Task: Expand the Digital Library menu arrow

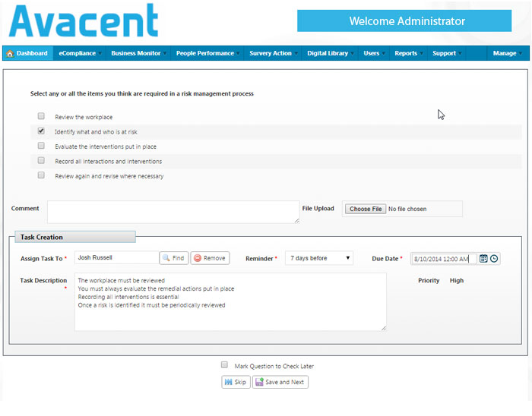Action: [x=353, y=54]
